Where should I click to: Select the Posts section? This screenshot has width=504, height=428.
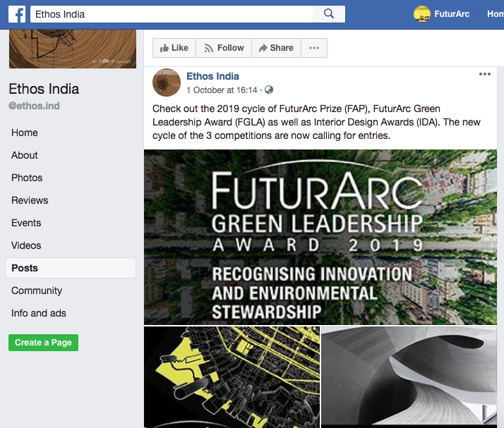[x=71, y=268]
